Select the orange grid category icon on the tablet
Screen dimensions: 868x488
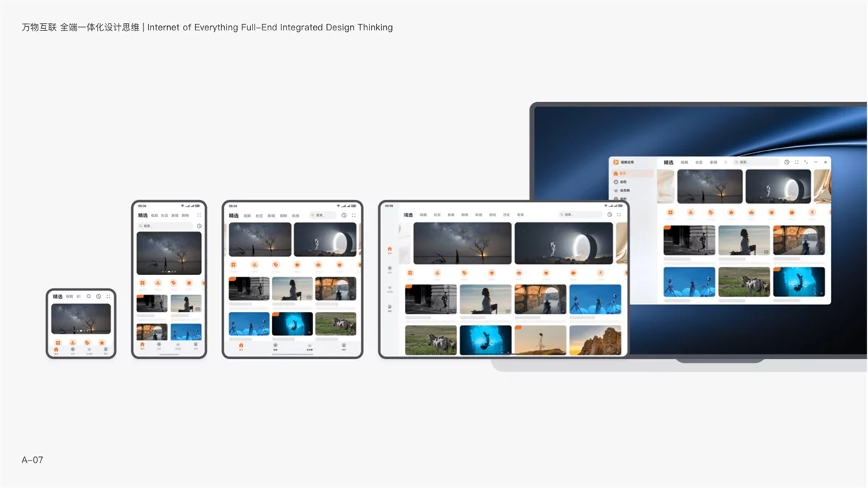click(410, 273)
